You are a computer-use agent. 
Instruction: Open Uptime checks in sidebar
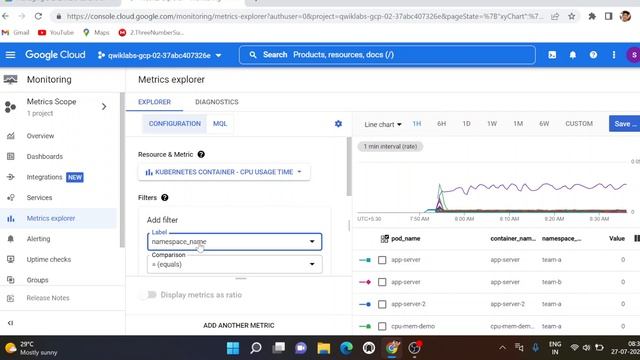click(x=49, y=259)
